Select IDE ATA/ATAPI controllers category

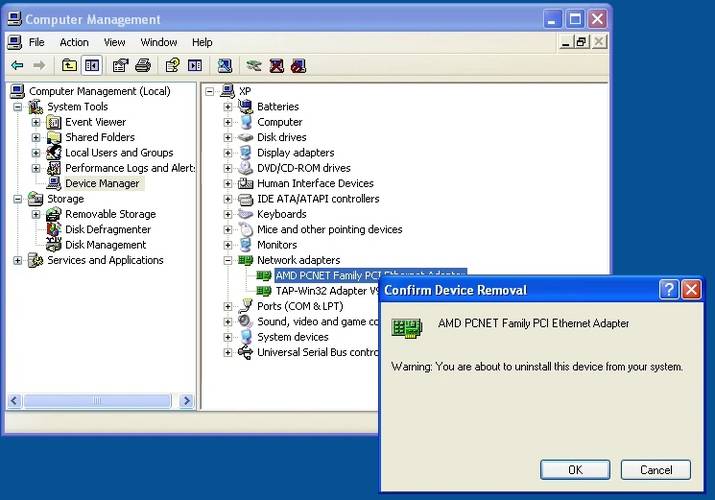(x=318, y=199)
